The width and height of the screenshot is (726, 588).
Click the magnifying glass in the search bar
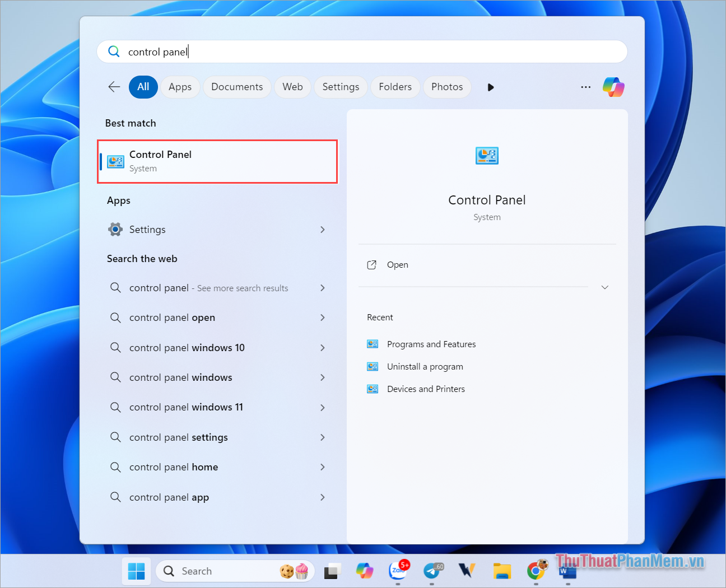point(114,51)
